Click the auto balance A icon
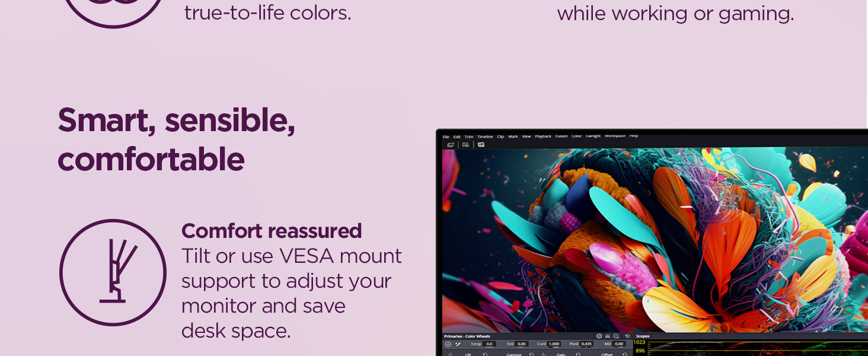This screenshot has height=356, width=868. tap(448, 344)
